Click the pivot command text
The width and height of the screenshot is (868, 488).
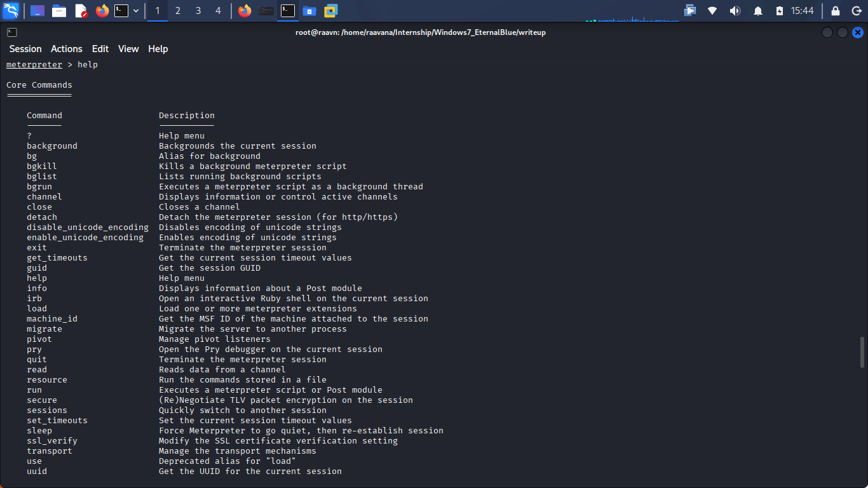[39, 339]
